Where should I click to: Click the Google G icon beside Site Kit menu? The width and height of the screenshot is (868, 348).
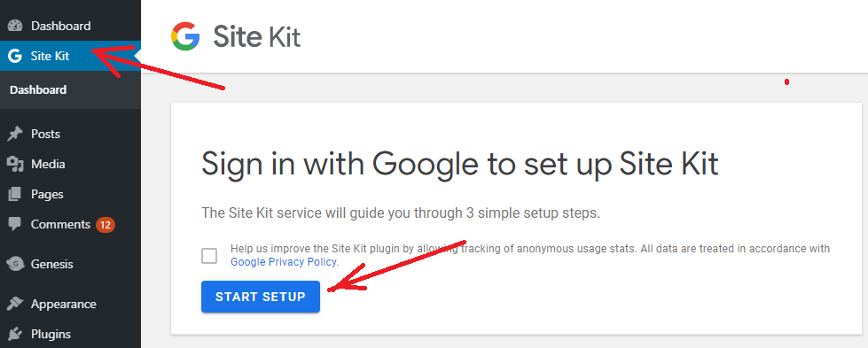point(15,56)
